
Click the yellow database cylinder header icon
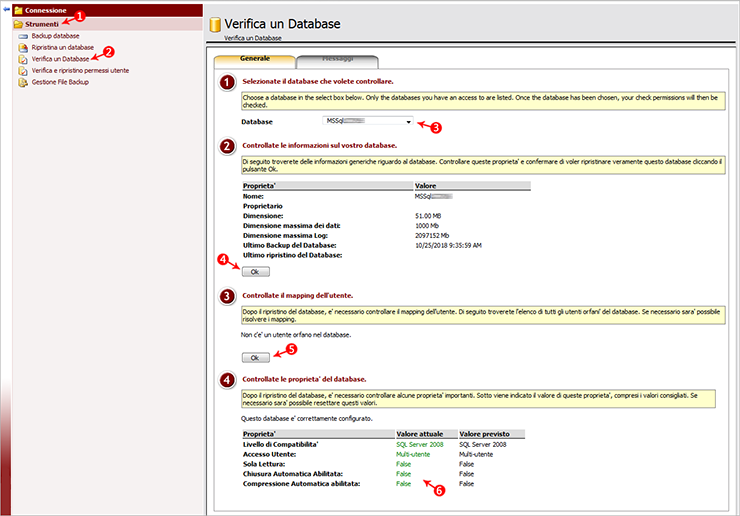(215, 25)
